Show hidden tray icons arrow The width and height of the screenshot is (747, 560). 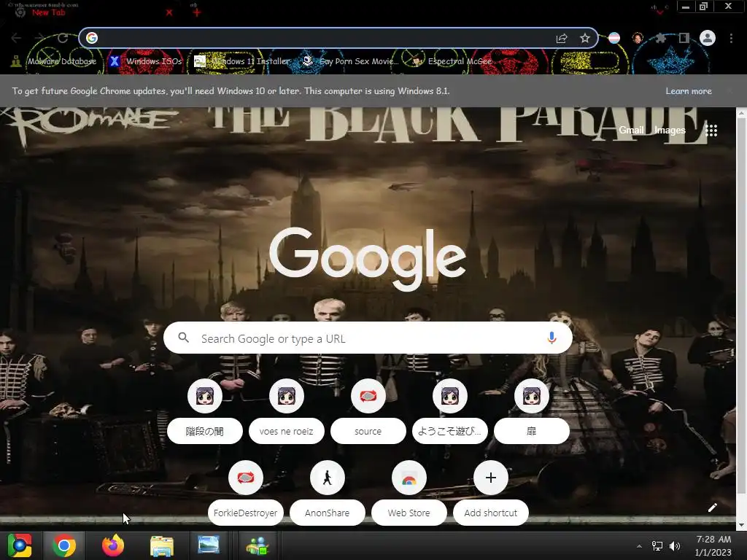coord(639,546)
